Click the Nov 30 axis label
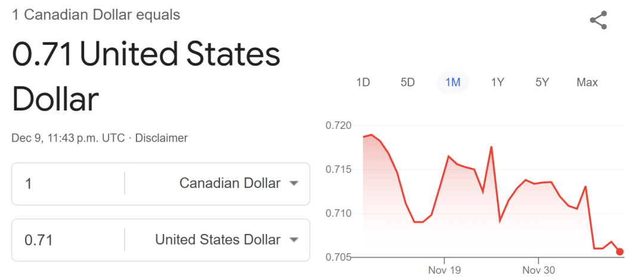The image size is (644, 280). pyautogui.click(x=538, y=270)
